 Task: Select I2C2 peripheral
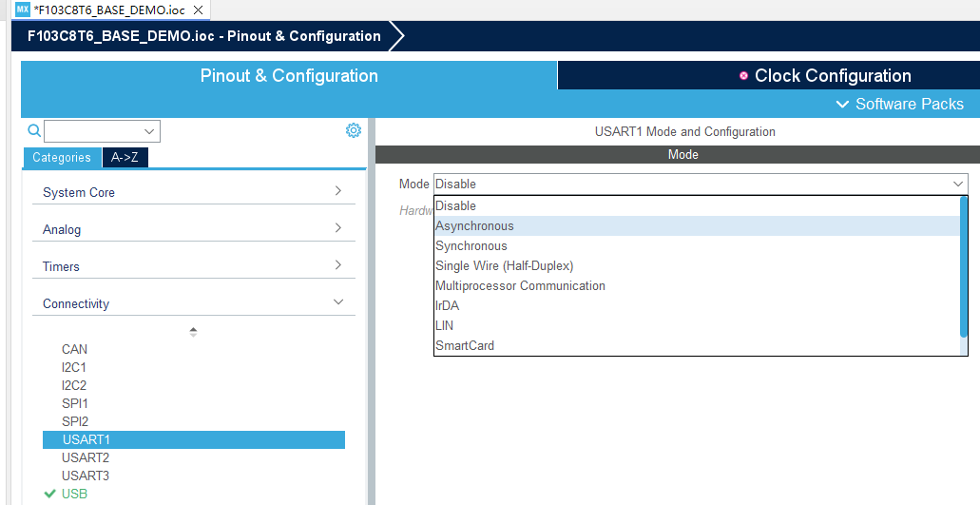pos(74,385)
